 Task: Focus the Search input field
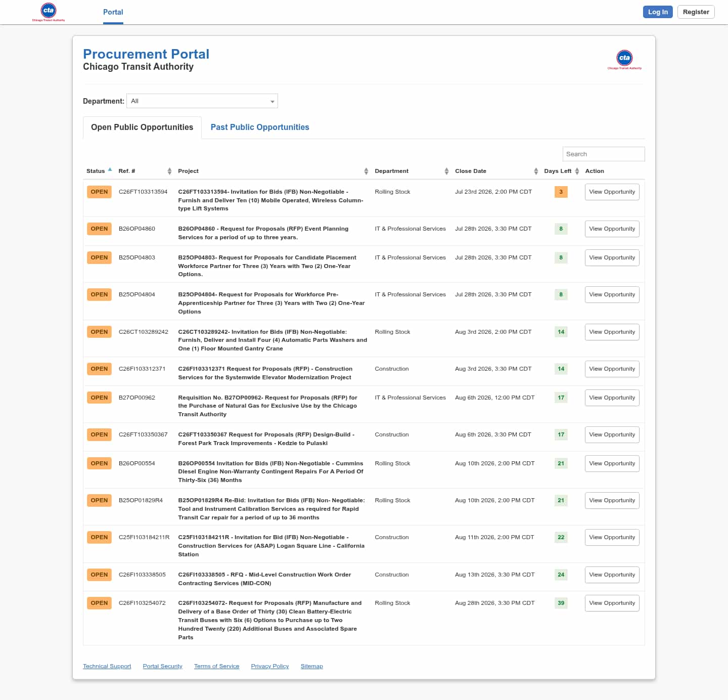point(604,154)
